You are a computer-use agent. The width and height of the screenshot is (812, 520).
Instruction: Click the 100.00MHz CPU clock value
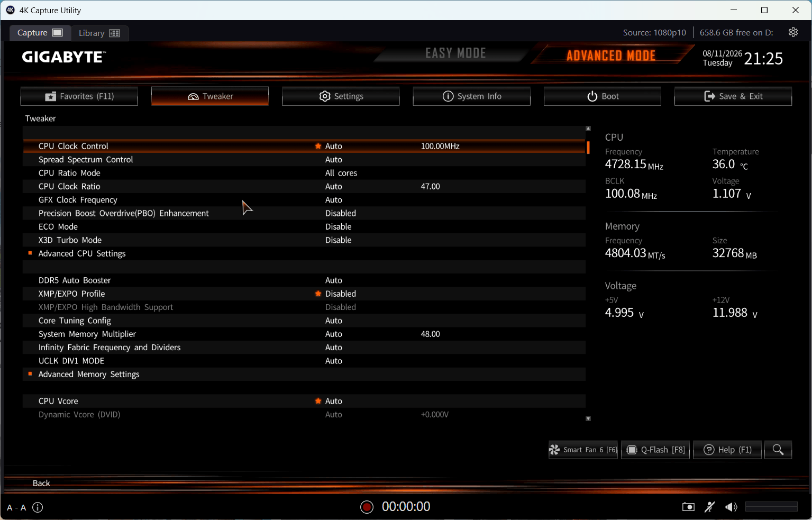(440, 146)
